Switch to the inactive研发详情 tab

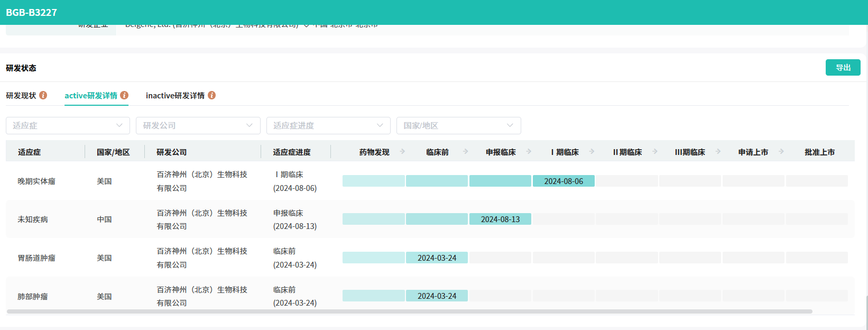point(175,96)
